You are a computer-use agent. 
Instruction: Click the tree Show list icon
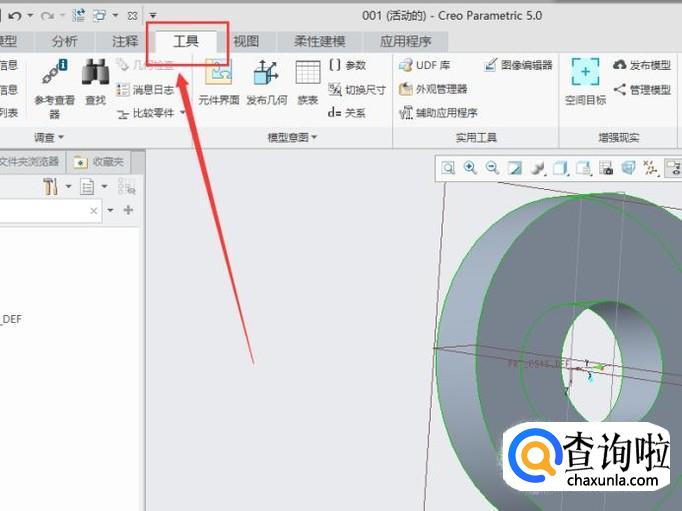(x=87, y=187)
